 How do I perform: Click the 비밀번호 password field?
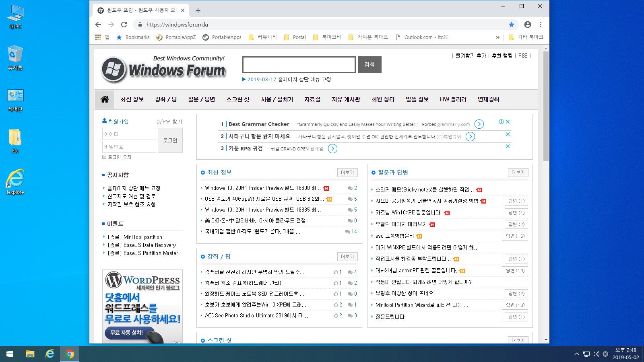[129, 147]
